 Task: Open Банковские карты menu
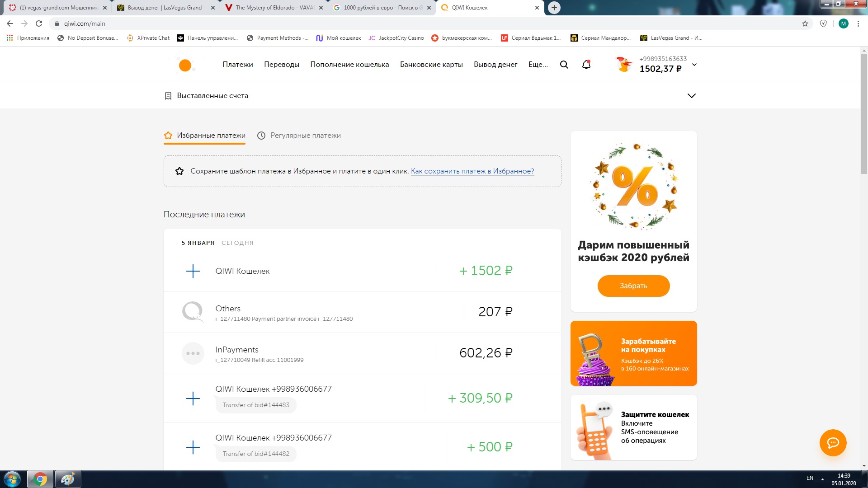431,65
